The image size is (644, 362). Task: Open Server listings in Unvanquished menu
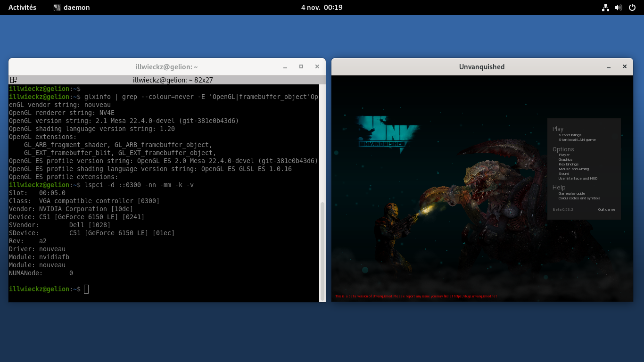tap(570, 135)
